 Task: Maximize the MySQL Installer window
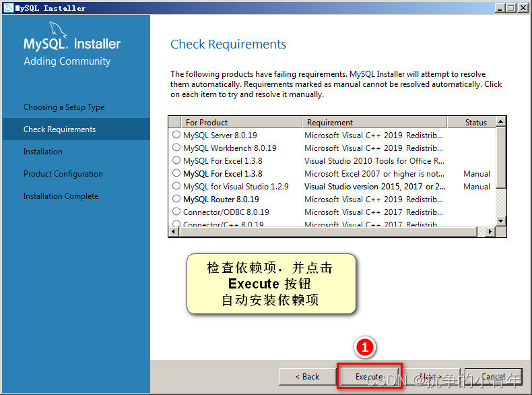click(x=511, y=8)
